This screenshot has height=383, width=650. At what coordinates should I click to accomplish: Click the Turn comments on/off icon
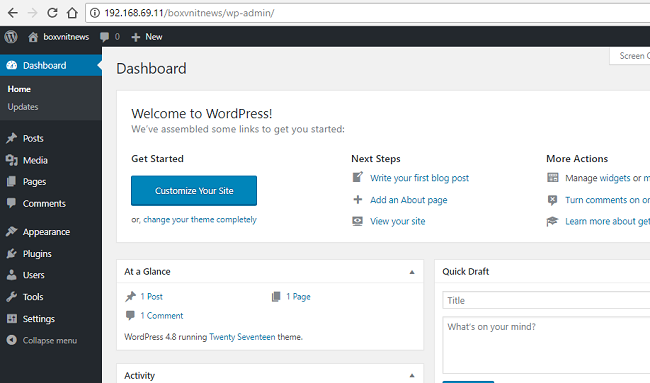tap(553, 200)
